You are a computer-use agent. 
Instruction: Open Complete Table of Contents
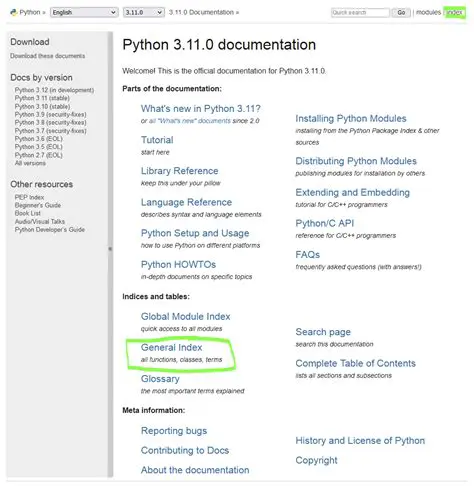[356, 363]
